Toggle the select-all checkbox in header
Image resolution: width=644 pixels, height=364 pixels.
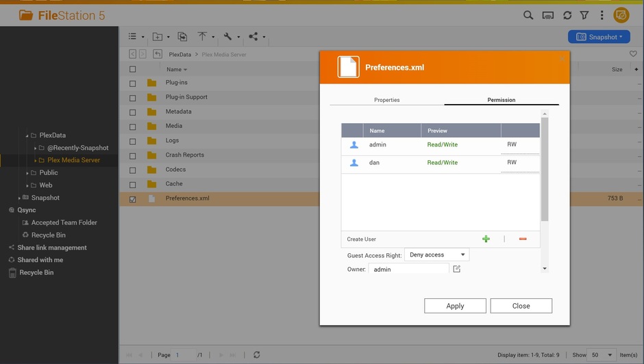coord(133,69)
